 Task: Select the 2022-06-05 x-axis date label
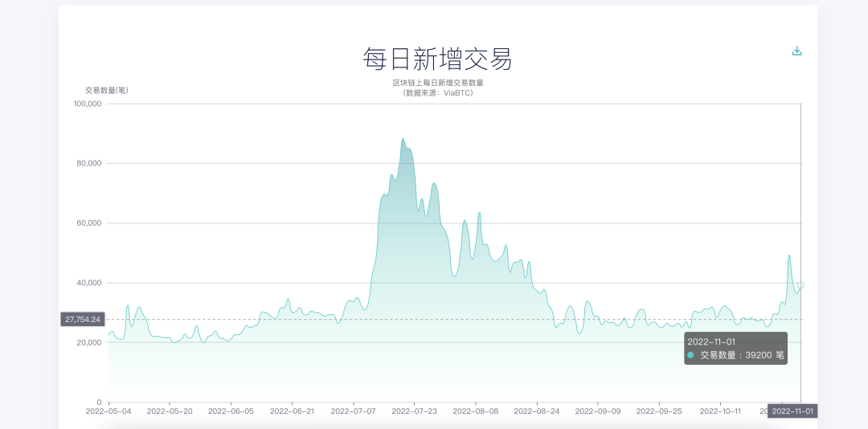[x=231, y=411]
